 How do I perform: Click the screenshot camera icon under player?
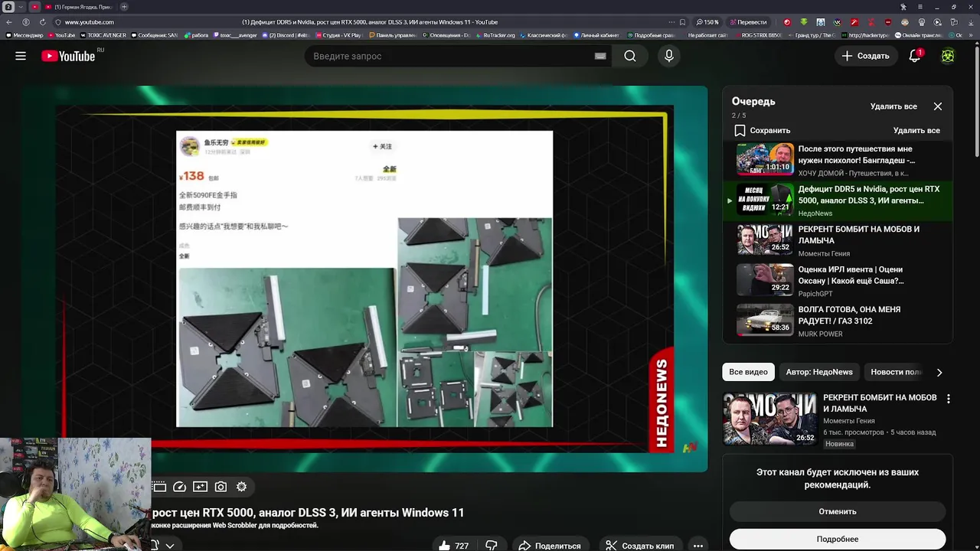point(220,487)
